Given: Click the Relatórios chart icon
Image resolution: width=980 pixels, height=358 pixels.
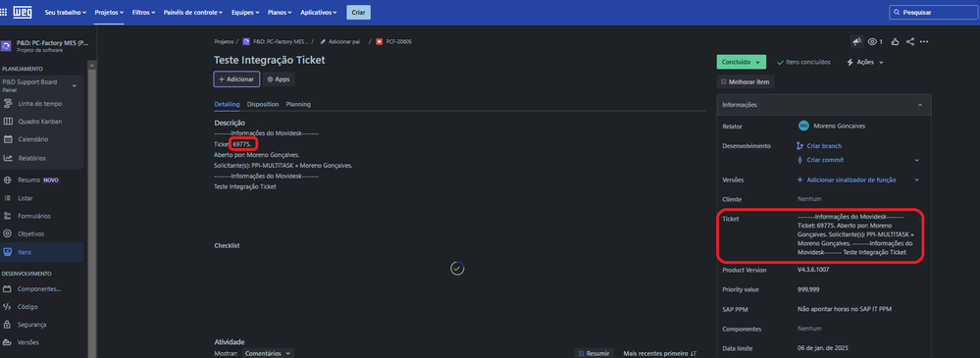Looking at the screenshot, I should (x=8, y=158).
